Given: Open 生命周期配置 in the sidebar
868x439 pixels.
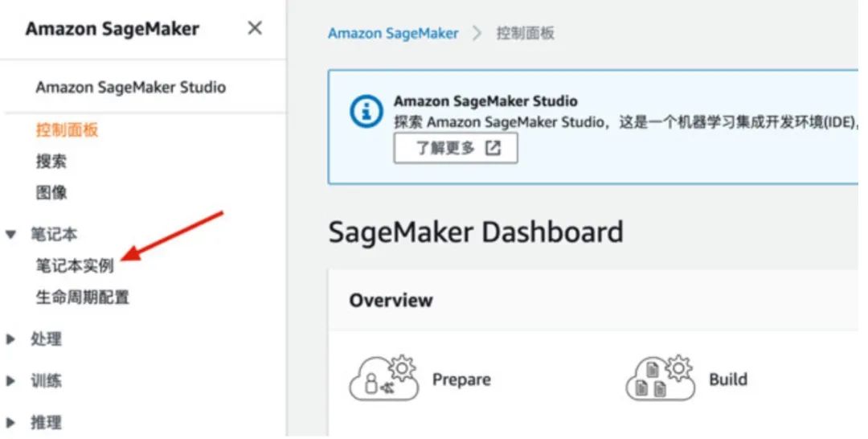Looking at the screenshot, I should coord(82,297).
